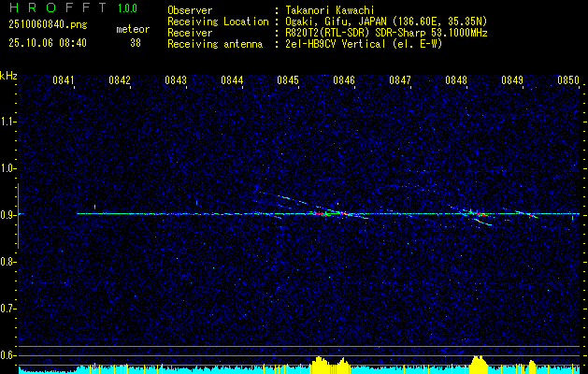Click the 0850 time marker

(x=568, y=79)
